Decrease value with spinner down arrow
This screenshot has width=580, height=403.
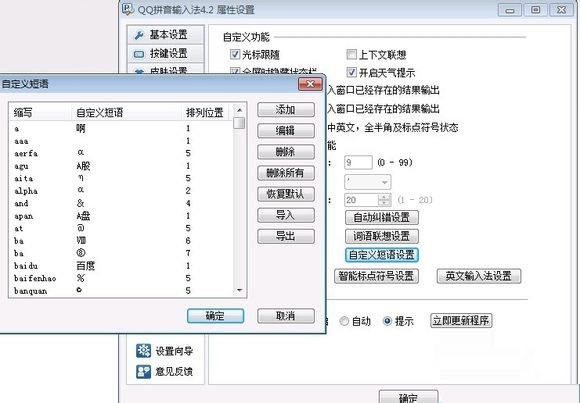(385, 204)
